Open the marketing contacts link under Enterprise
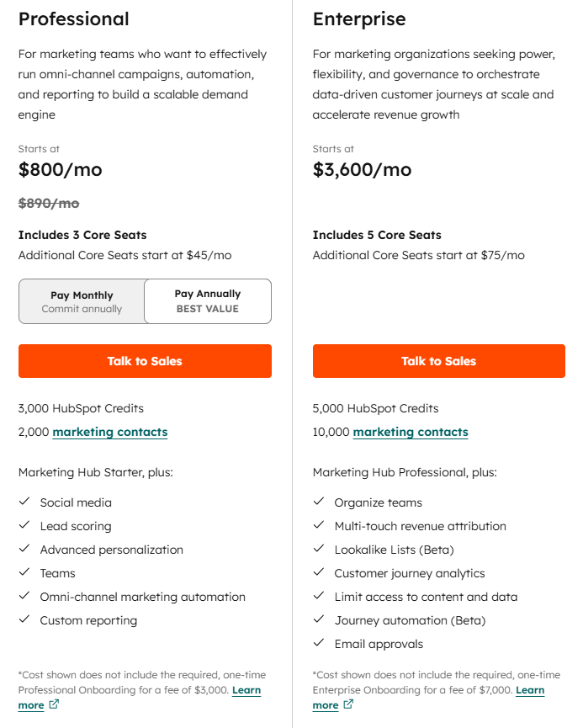 point(411,432)
